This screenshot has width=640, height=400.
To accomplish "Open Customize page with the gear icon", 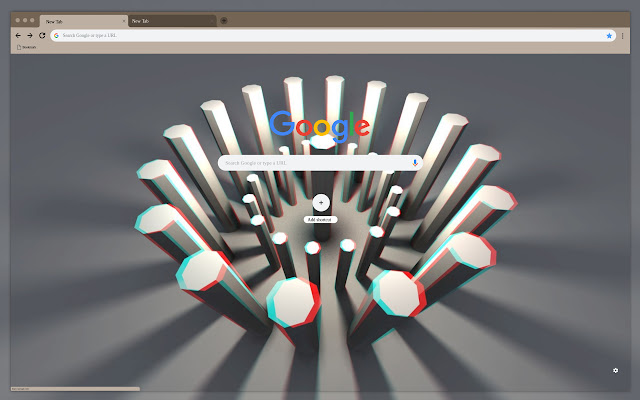I will 616,370.
